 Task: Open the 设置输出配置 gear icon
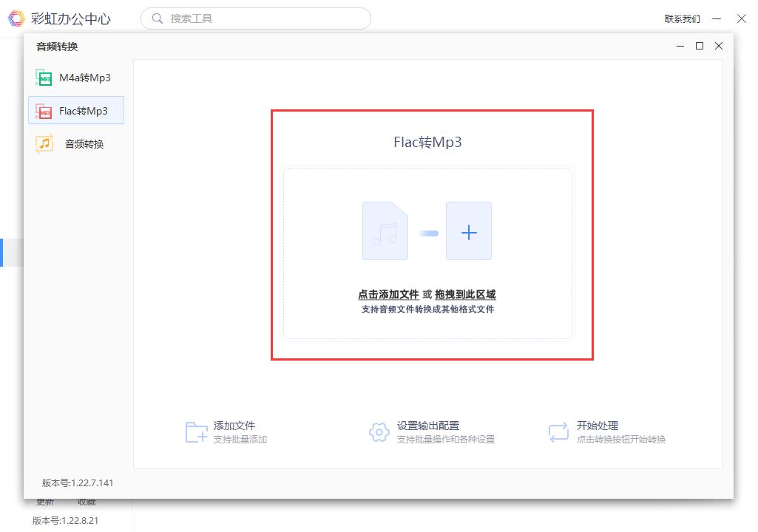pos(378,432)
